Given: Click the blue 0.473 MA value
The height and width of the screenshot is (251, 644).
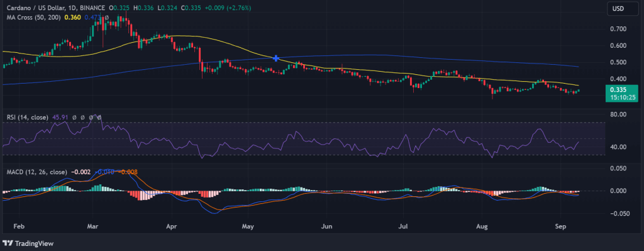Looking at the screenshot, I should (93, 17).
